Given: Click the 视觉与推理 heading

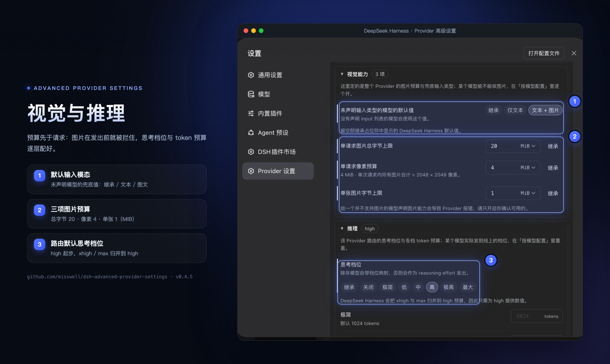Looking at the screenshot, I should pos(76,113).
